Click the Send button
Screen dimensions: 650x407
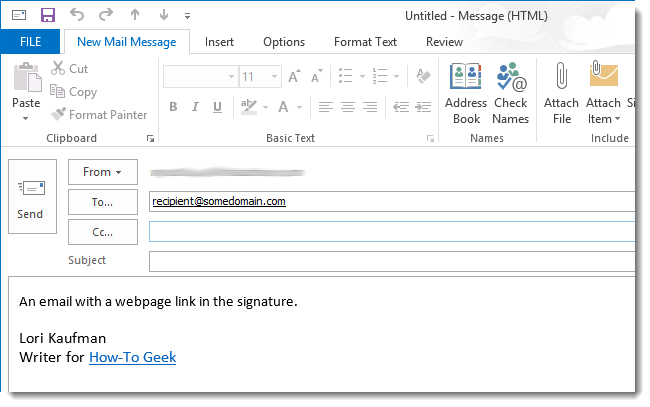click(x=32, y=196)
